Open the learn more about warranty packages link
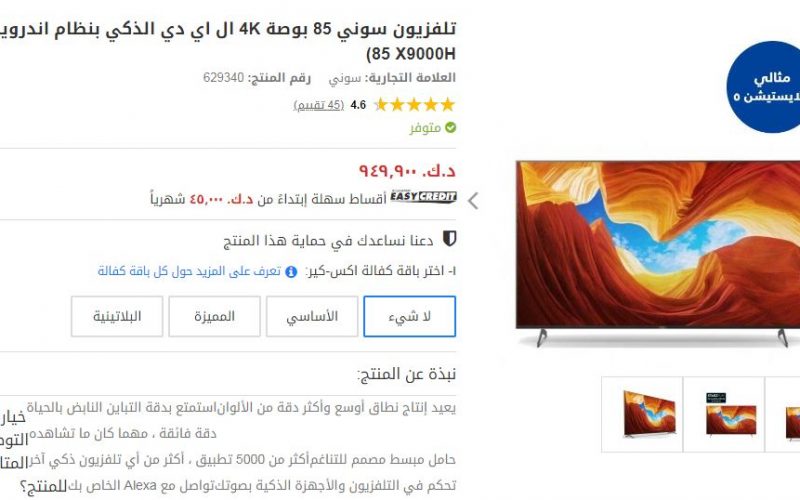 pyautogui.click(x=189, y=271)
